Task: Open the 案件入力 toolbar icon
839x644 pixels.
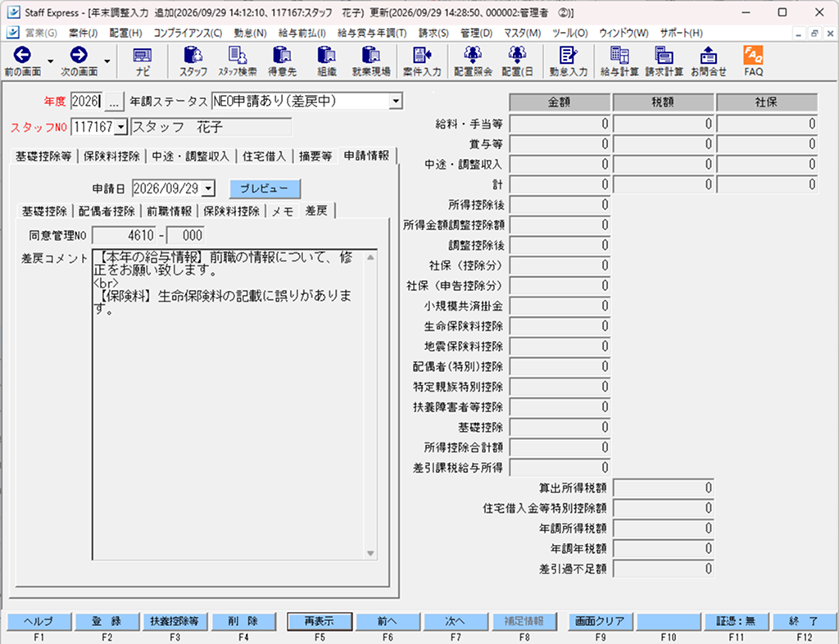Action: pos(422,61)
